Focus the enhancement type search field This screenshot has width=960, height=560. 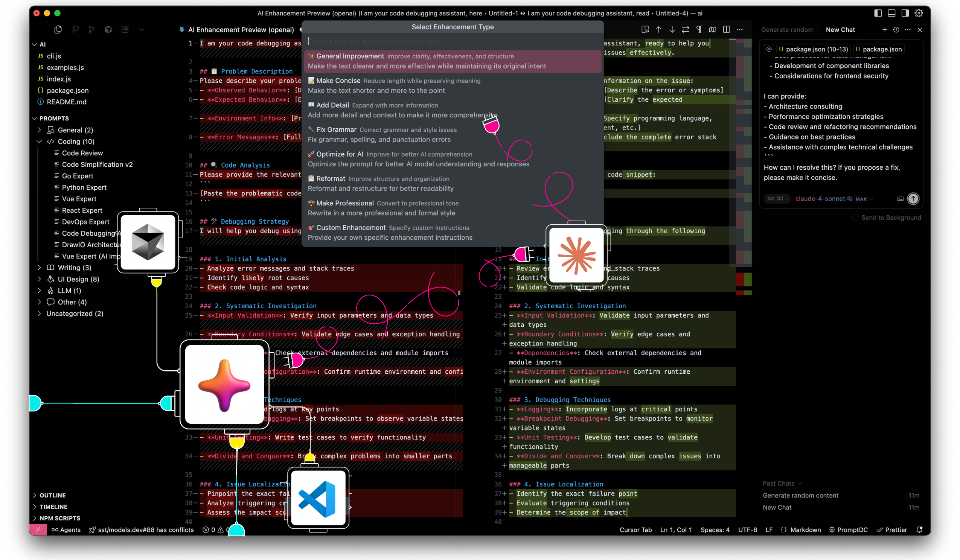(453, 41)
